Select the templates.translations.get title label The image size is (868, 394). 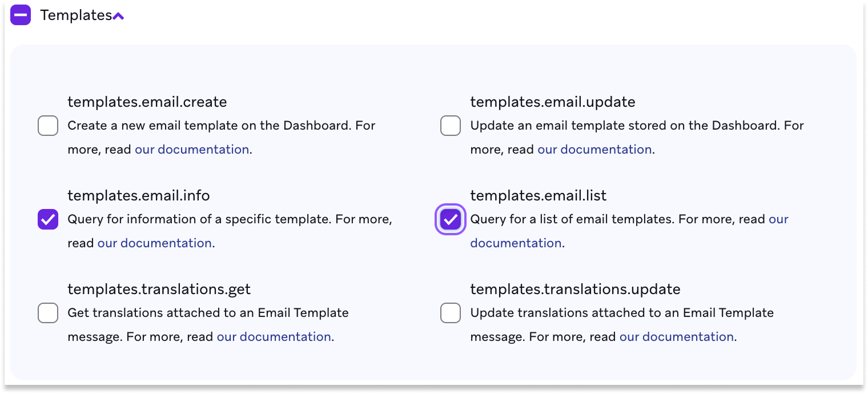159,290
